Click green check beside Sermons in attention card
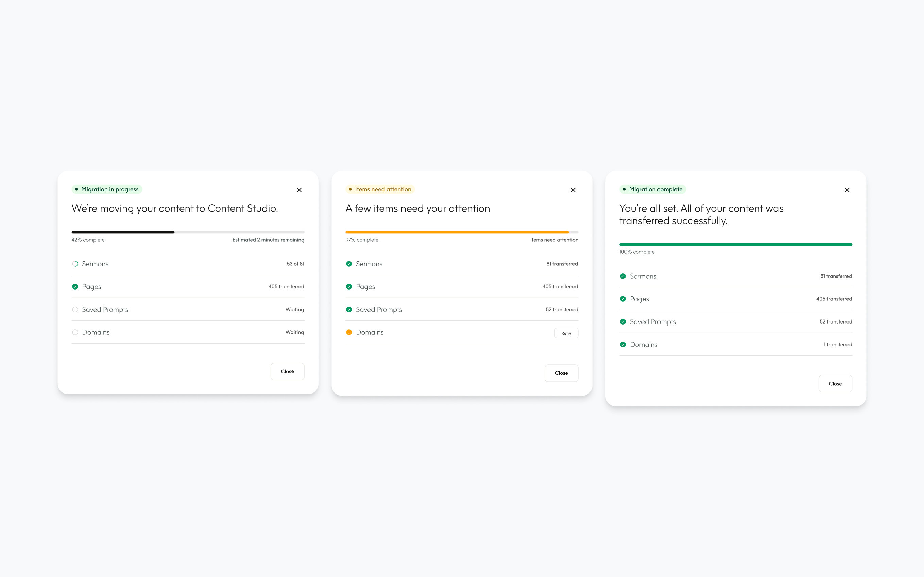 [349, 264]
